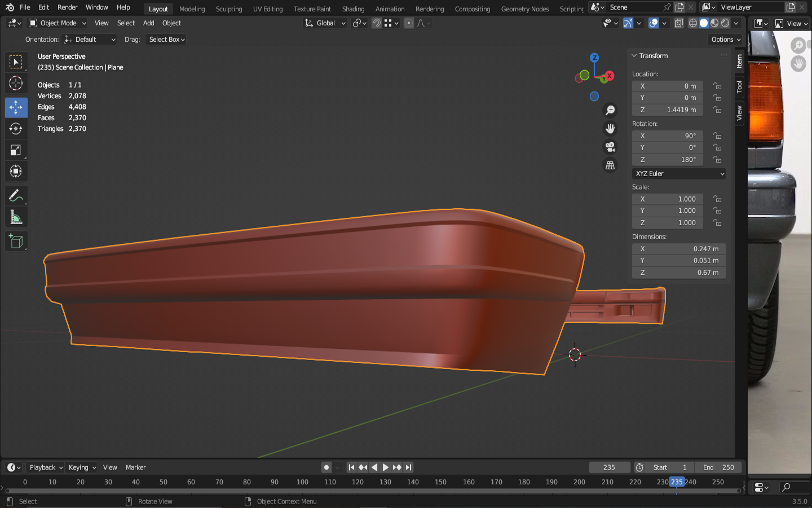Activate the Transform tool
Image resolution: width=812 pixels, height=508 pixels.
pos(16,172)
